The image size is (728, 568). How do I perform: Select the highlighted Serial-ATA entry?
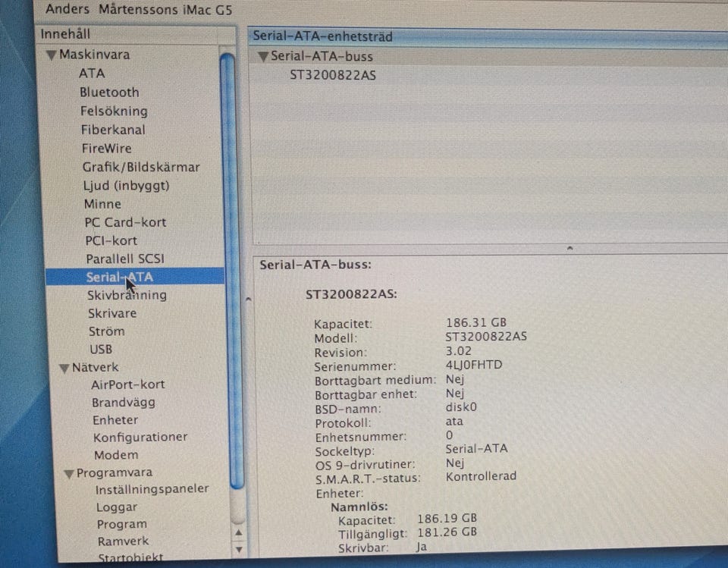point(135,277)
